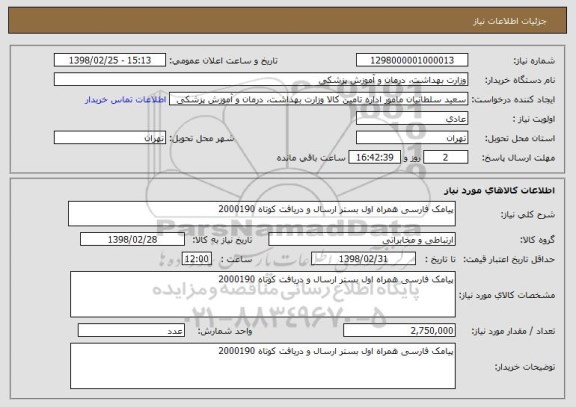Click the توضیحات خریدار text area
The image size is (576, 407).
click(x=263, y=366)
